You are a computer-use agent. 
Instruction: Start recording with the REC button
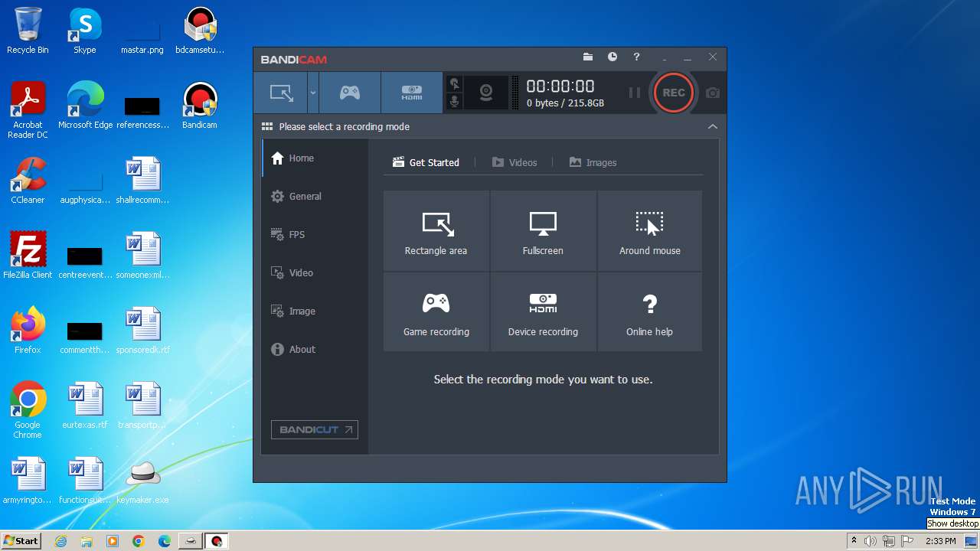coord(674,93)
